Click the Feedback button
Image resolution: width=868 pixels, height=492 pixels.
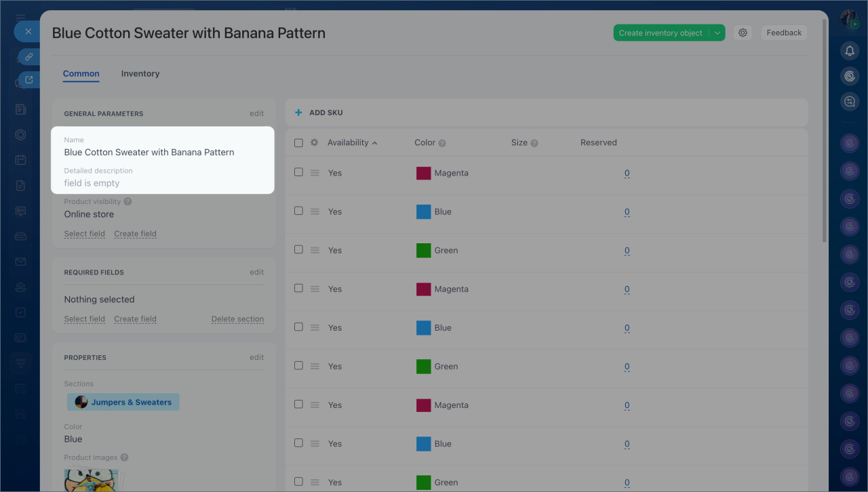[784, 33]
